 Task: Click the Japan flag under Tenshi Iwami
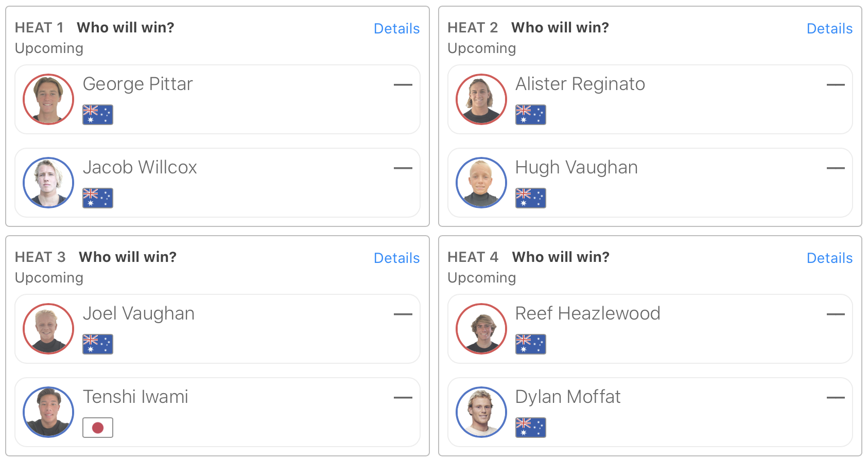pos(98,428)
